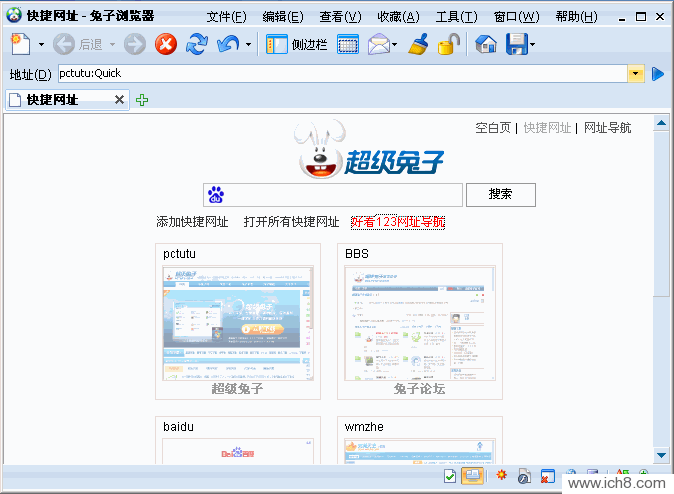
Task: Click the vertical scrollbar thumb
Action: [662, 214]
